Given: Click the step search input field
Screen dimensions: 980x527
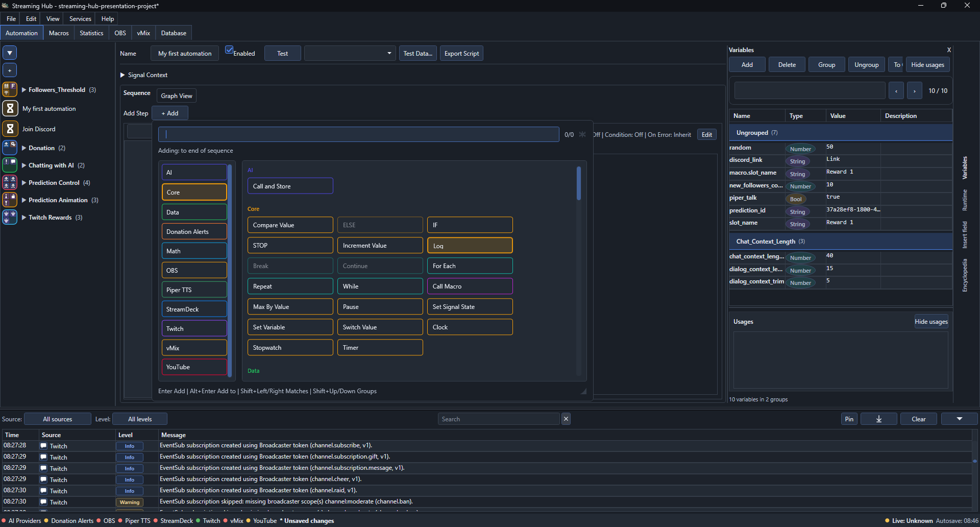Looking at the screenshot, I should (358, 134).
